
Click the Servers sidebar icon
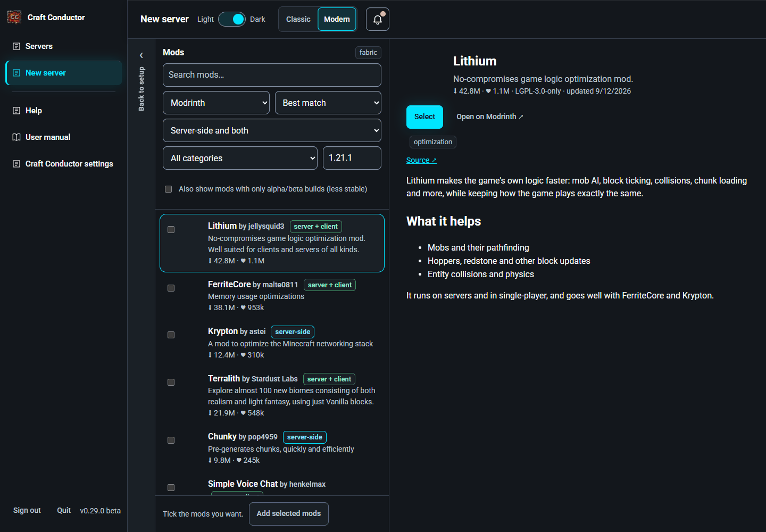pos(16,46)
